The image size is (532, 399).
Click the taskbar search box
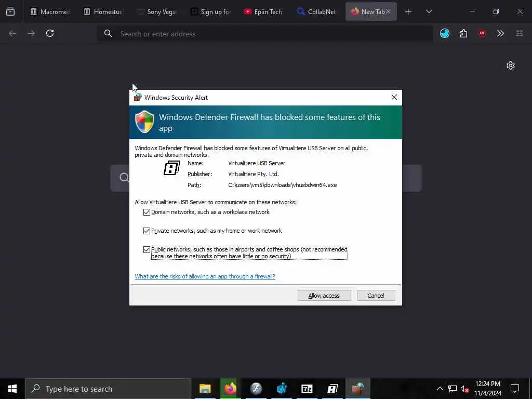point(108,389)
